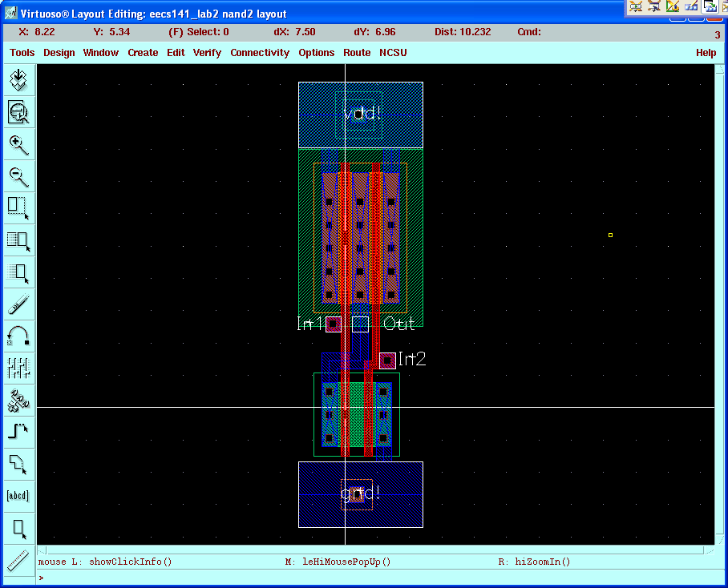Image resolution: width=728 pixels, height=588 pixels.
Task: Select the Zoom In magnifier tool
Action: click(x=18, y=144)
